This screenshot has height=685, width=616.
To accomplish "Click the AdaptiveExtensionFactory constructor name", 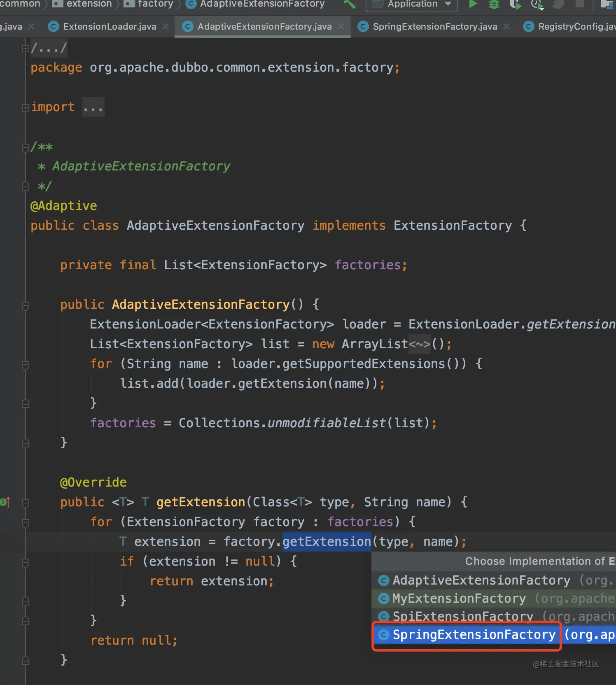I will coord(201,305).
